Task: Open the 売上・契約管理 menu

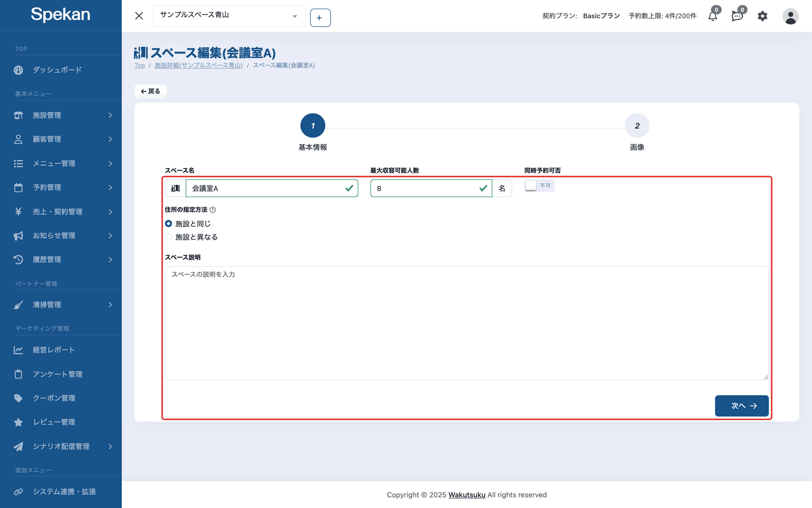Action: 61,212
